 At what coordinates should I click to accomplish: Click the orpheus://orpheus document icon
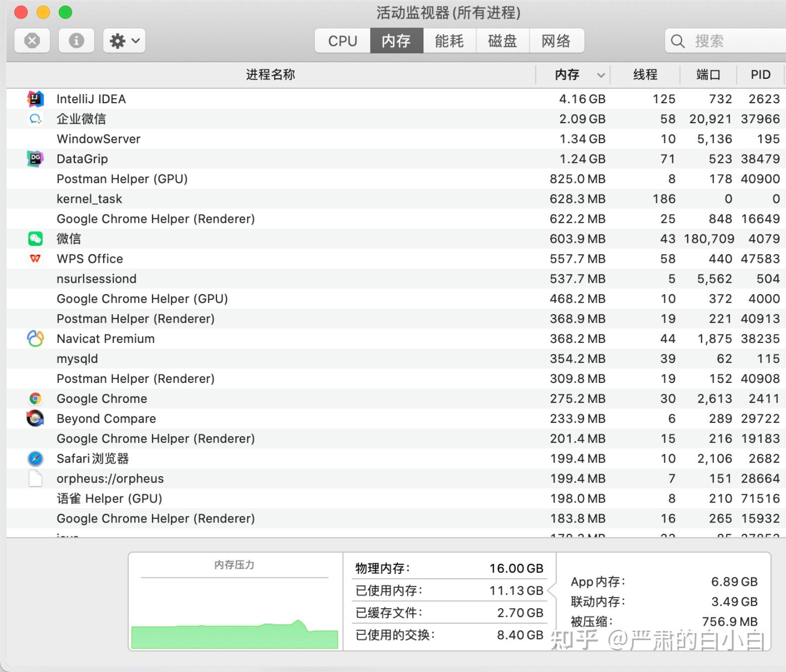pyautogui.click(x=35, y=478)
